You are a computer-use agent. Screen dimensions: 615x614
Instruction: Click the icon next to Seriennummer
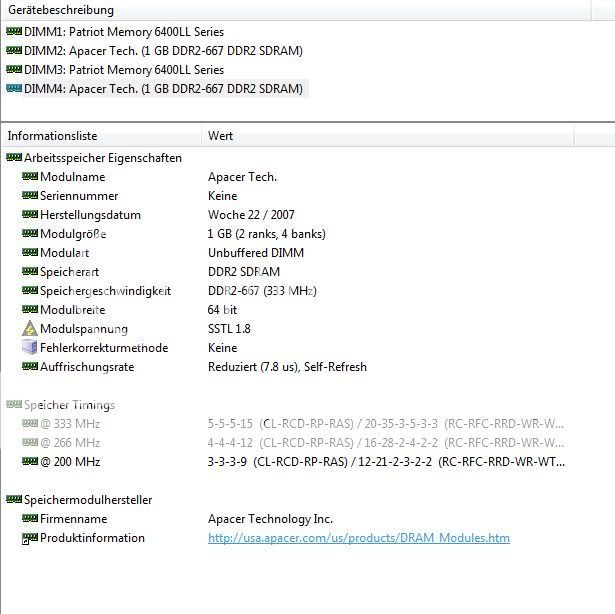click(30, 195)
